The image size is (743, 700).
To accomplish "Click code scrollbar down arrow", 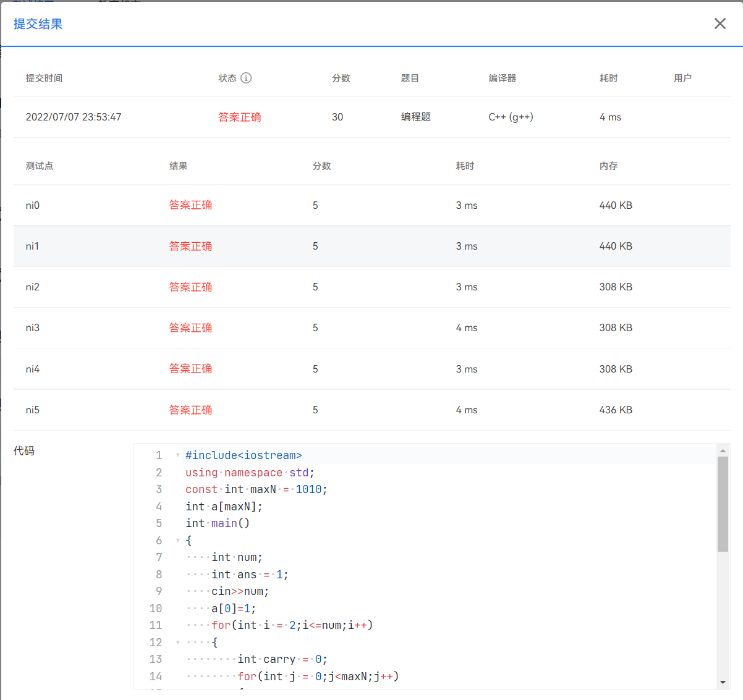I will coord(723,682).
